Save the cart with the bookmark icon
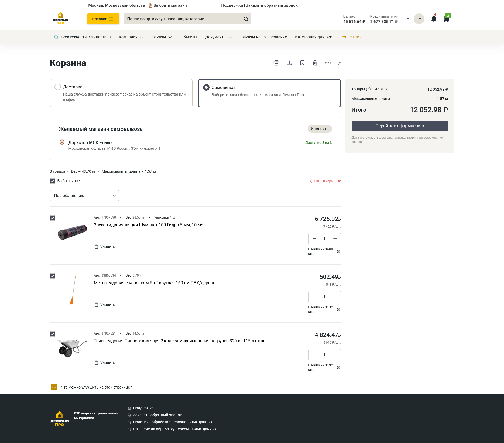This screenshot has width=504, height=443. tap(302, 63)
